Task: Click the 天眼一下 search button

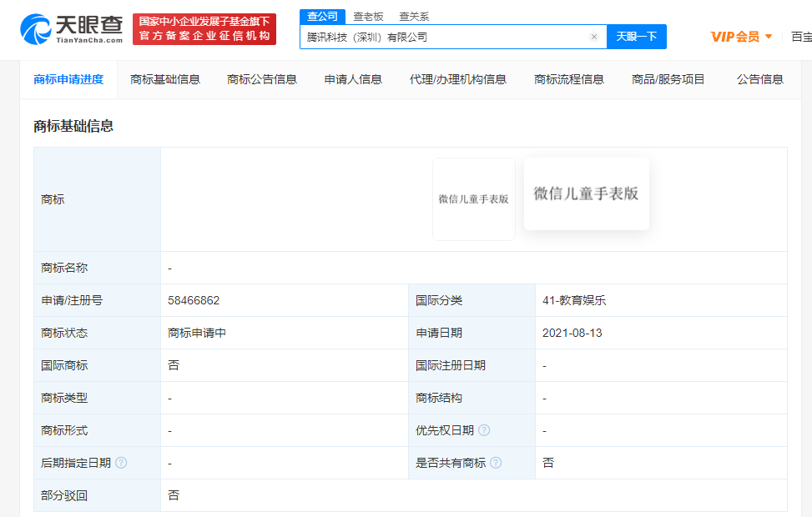Action: point(637,37)
